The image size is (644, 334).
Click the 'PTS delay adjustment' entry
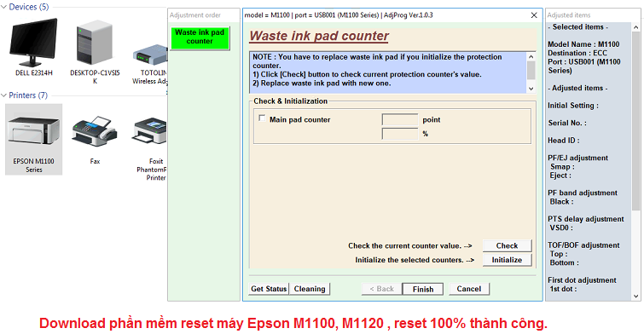[x=586, y=219]
